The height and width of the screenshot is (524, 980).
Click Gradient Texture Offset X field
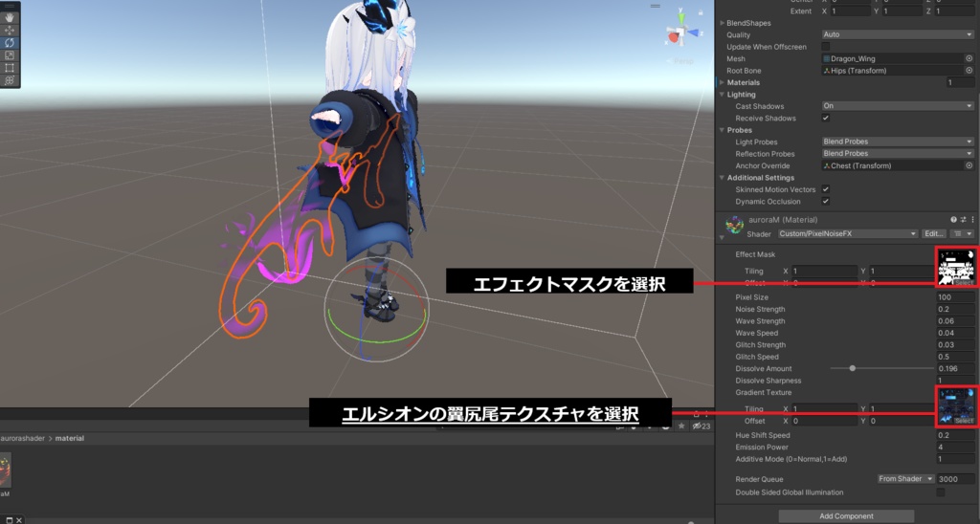point(824,421)
